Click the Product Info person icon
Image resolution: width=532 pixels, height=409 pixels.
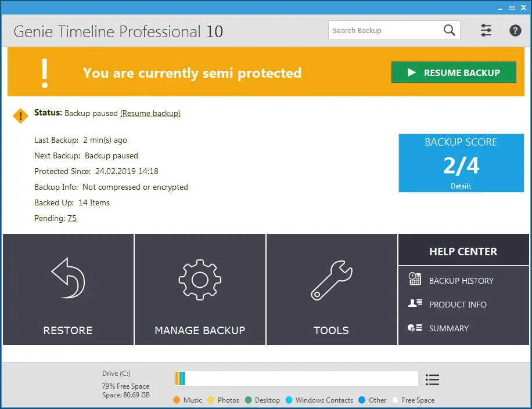[415, 303]
